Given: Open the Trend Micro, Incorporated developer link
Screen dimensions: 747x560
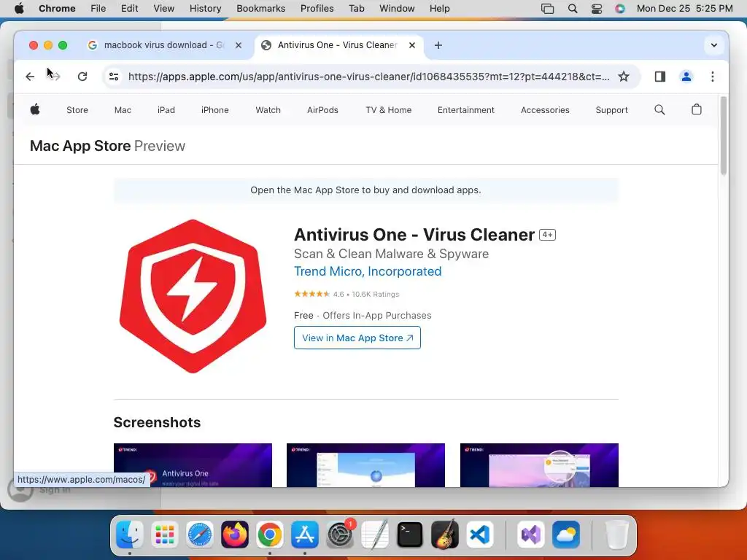Looking at the screenshot, I should (368, 271).
